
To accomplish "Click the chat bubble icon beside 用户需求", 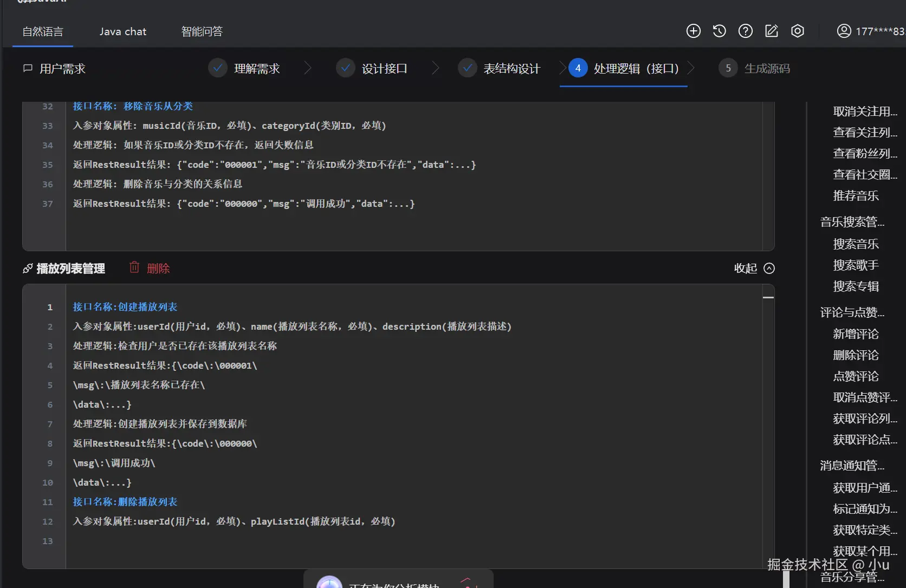I will [28, 68].
